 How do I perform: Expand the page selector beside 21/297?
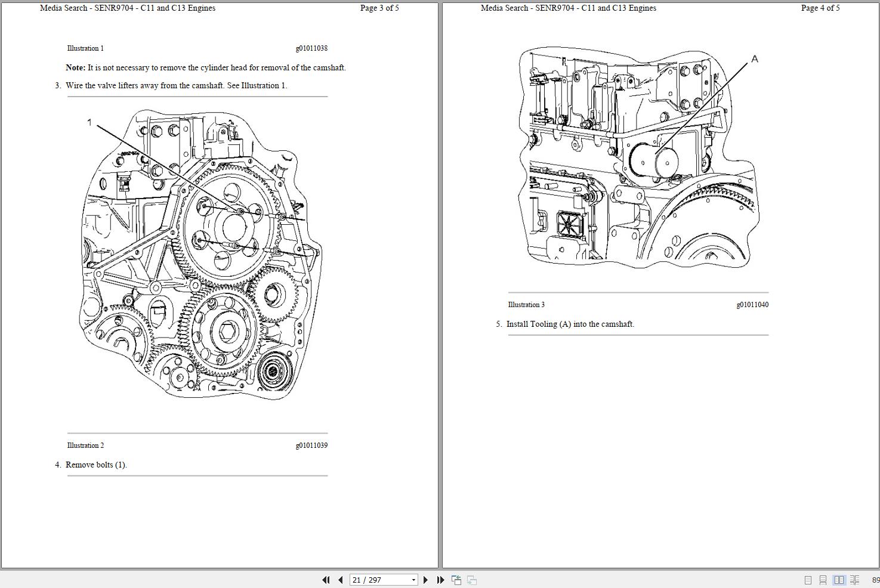(x=413, y=579)
